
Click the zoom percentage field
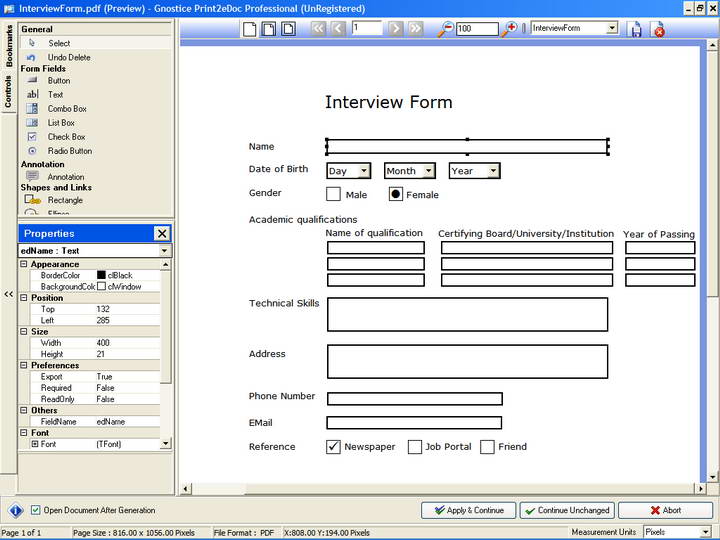477,28
